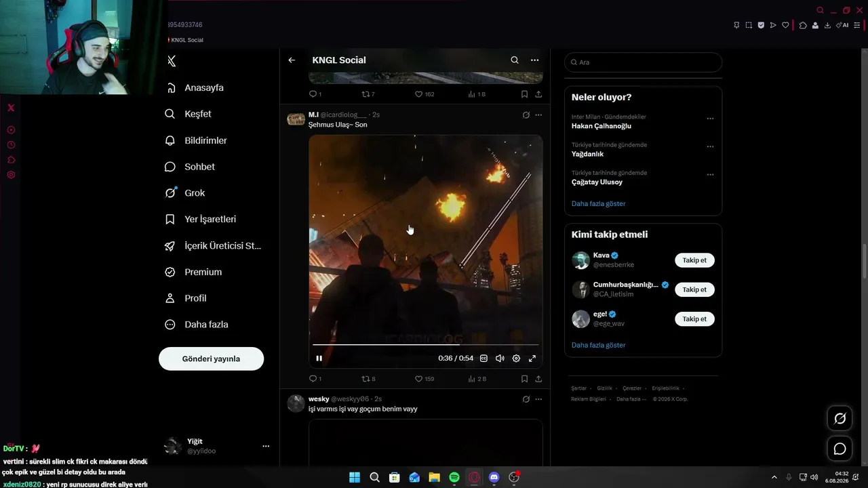Toggle video captions

(x=484, y=359)
